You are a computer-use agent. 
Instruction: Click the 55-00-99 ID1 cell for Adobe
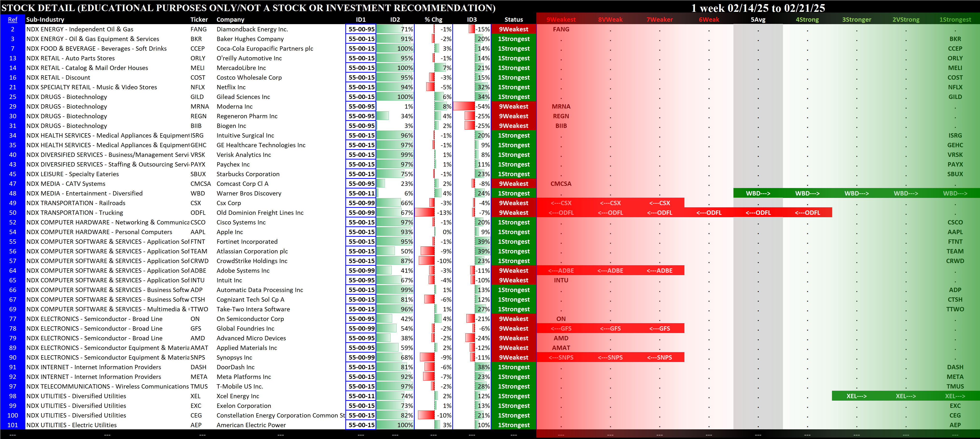tap(361, 271)
